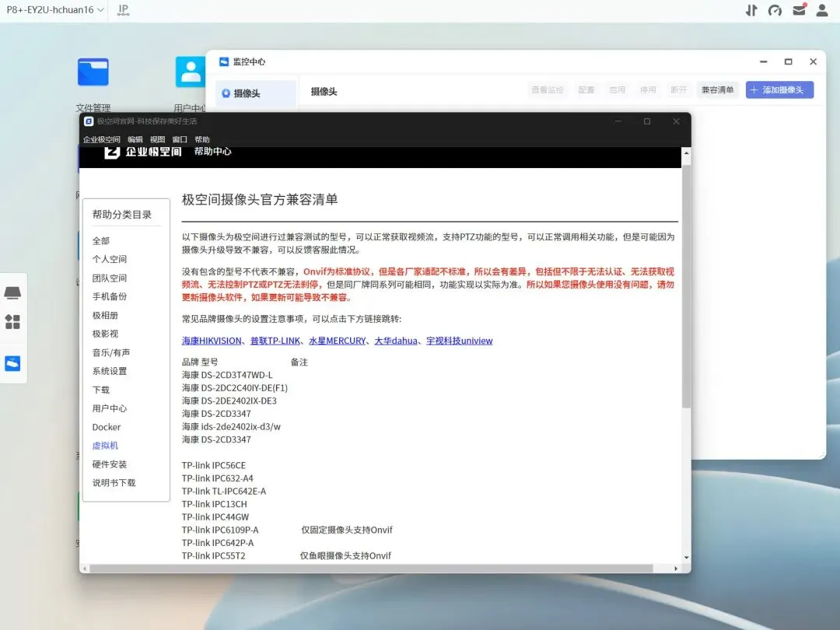840x630 pixels.
Task: Select Docker help category
Action: pyautogui.click(x=106, y=427)
